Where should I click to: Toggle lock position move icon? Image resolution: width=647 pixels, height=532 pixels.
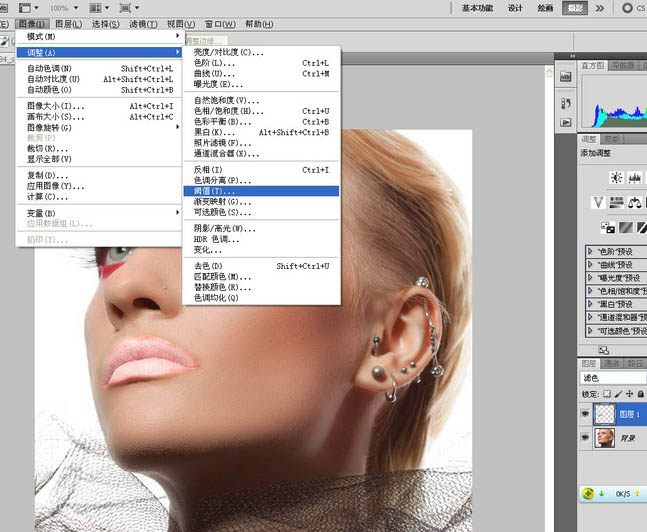click(629, 394)
